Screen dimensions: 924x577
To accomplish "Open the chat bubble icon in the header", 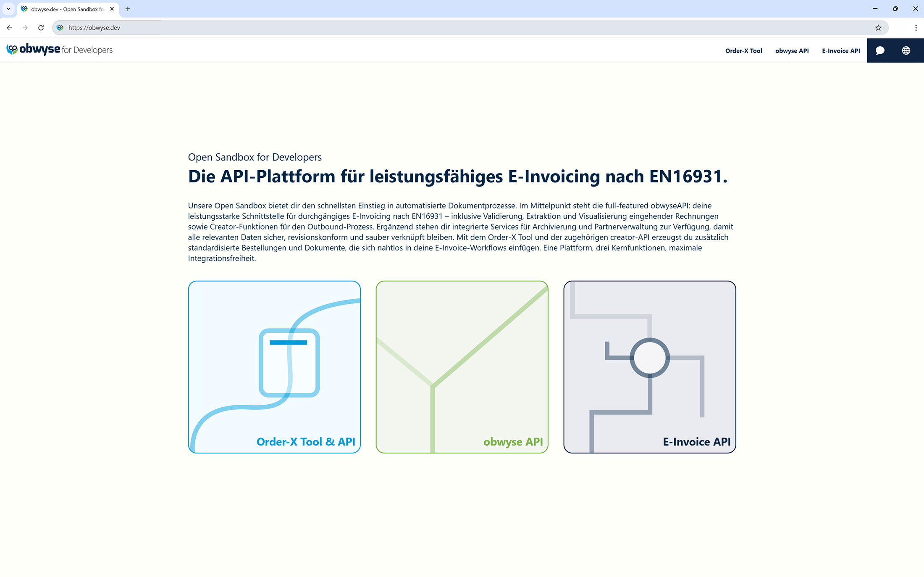I will coord(880,50).
